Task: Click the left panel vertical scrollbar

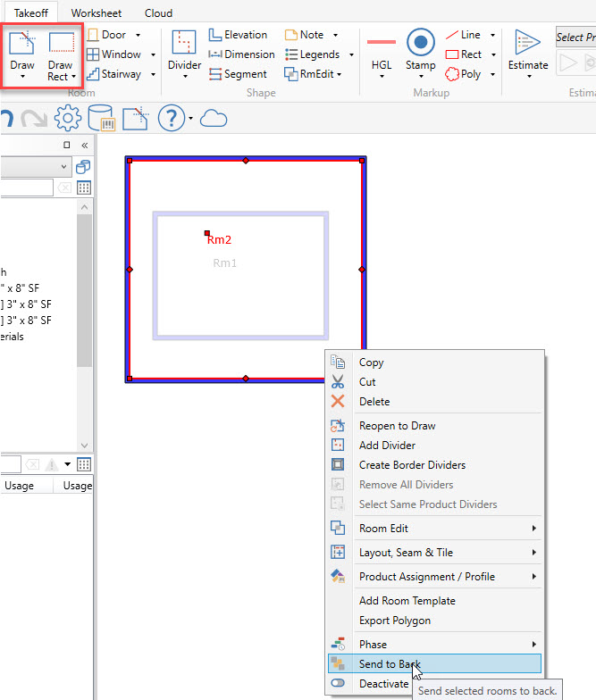Action: [84, 290]
